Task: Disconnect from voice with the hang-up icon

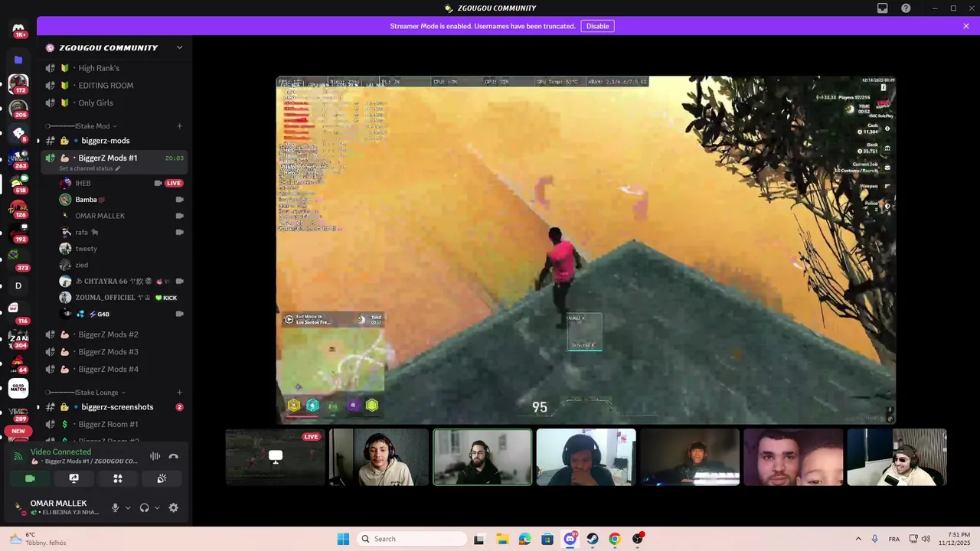Action: [173, 456]
